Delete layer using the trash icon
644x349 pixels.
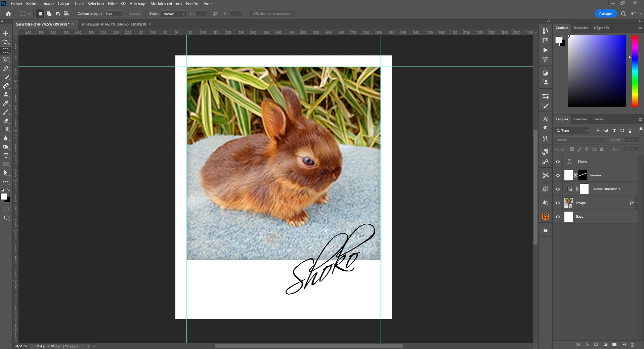[633, 345]
